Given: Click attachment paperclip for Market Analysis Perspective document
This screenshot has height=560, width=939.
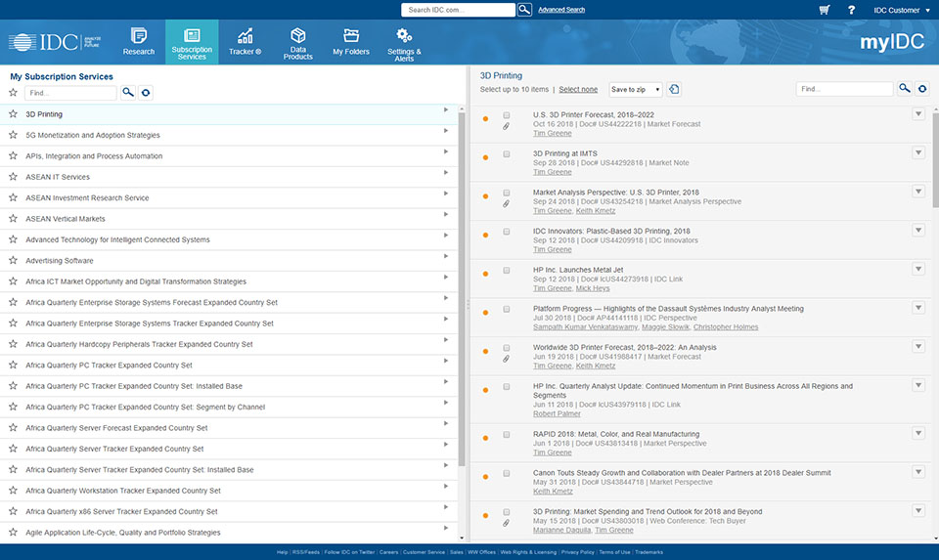Looking at the screenshot, I should point(506,203).
